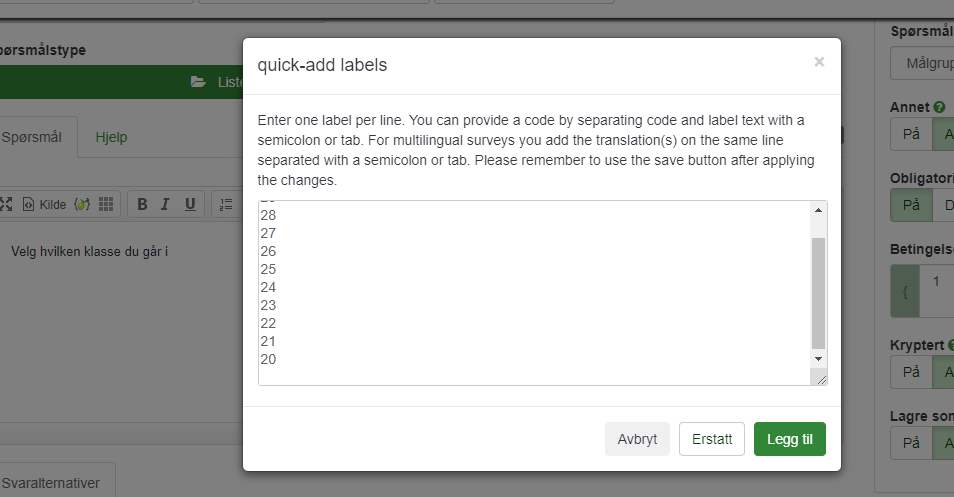Set Lagre som standard to På

tap(910, 442)
